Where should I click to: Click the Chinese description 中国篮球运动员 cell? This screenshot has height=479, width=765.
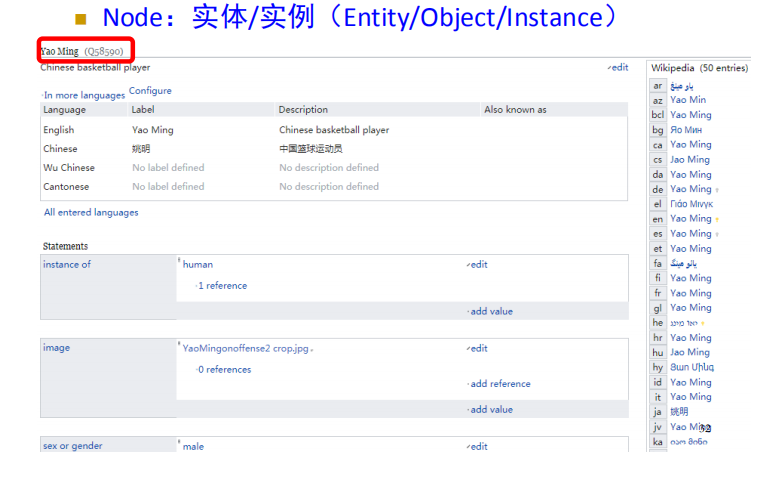(x=311, y=149)
